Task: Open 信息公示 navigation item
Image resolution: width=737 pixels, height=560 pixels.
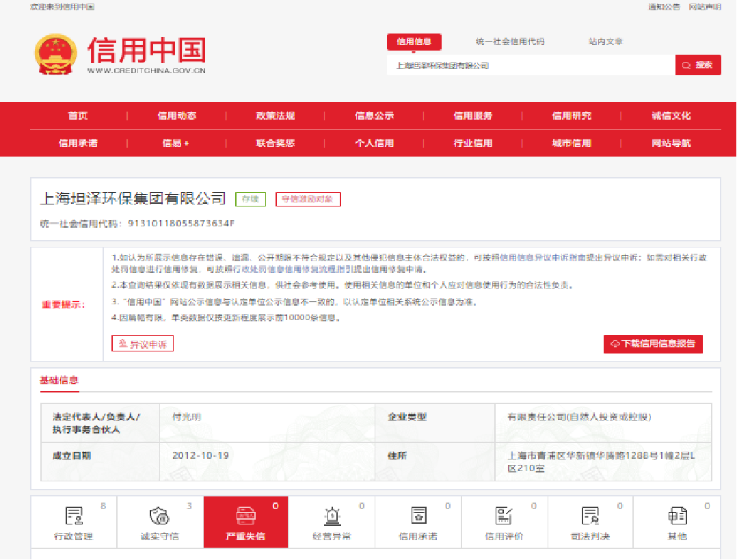Action: coord(374,116)
